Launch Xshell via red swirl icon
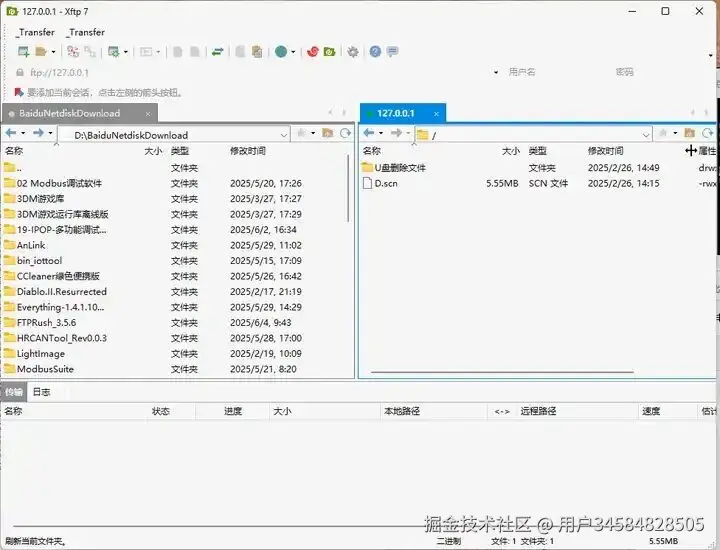Viewport: 720px width, 550px height. 313,52
